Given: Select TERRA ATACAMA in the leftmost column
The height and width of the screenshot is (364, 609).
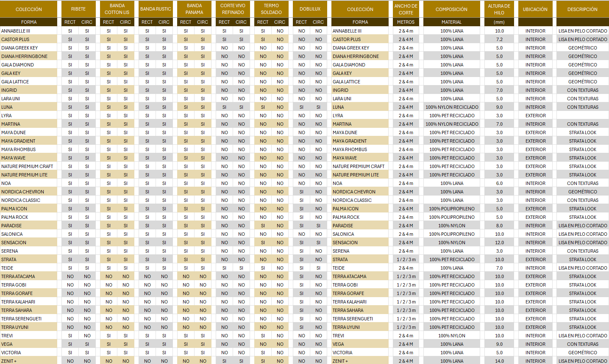Looking at the screenshot, I should [18, 276].
